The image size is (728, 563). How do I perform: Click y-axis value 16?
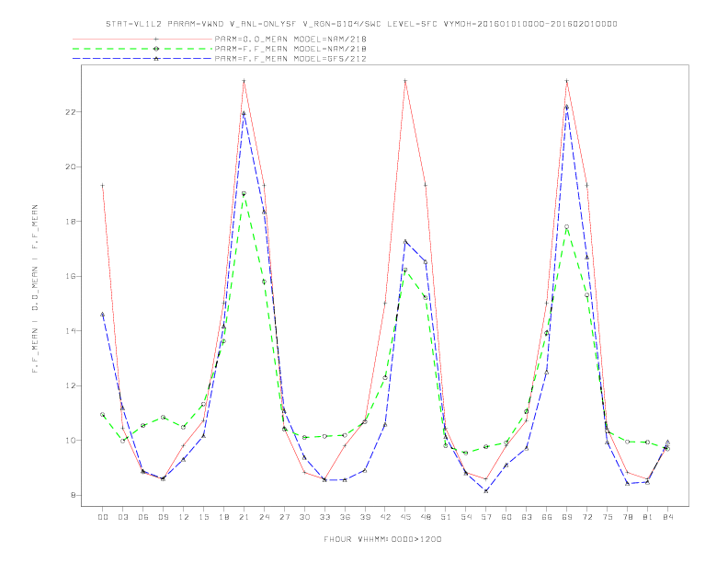click(x=70, y=276)
